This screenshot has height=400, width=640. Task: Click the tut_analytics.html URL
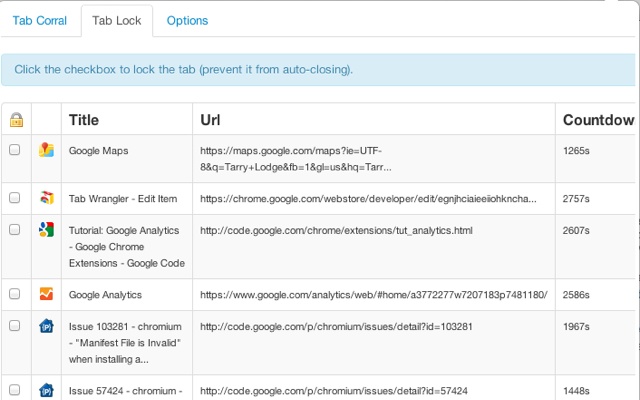click(336, 231)
